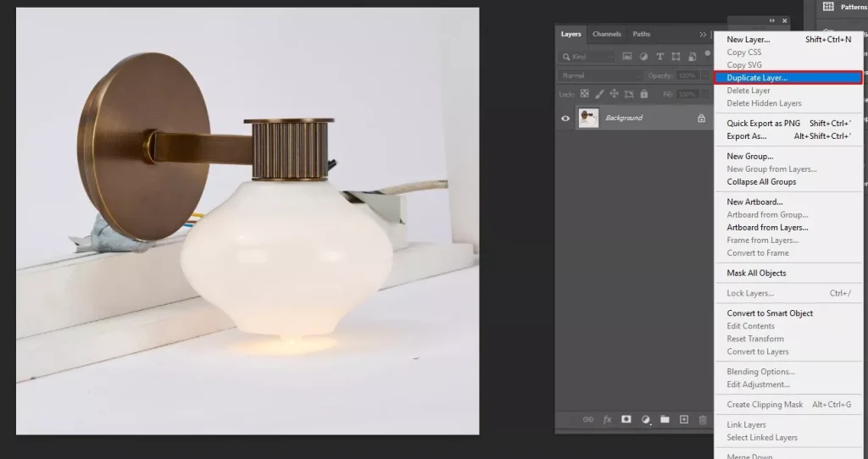Choose New Artboard... menu entry
Image resolution: width=868 pixels, height=459 pixels.
pyautogui.click(x=788, y=202)
